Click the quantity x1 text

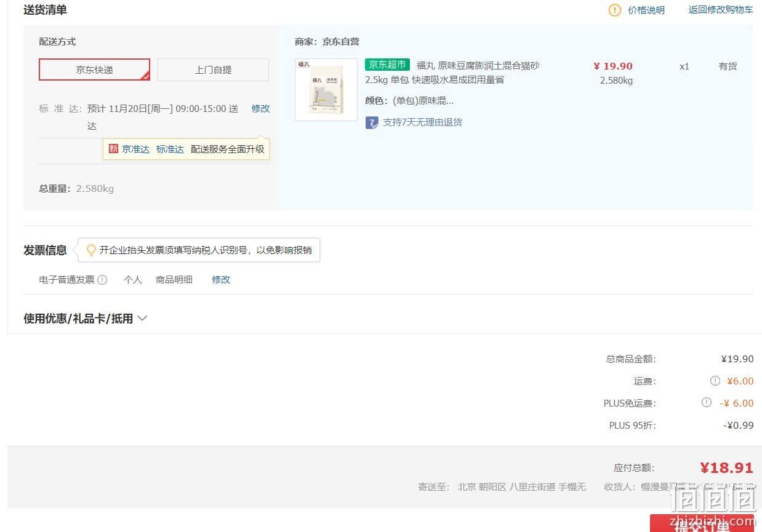pyautogui.click(x=684, y=66)
